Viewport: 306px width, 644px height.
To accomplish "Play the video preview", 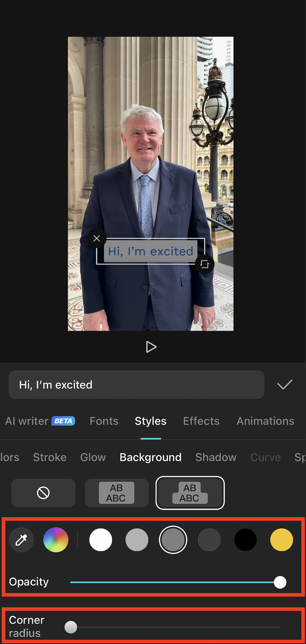I will (151, 347).
